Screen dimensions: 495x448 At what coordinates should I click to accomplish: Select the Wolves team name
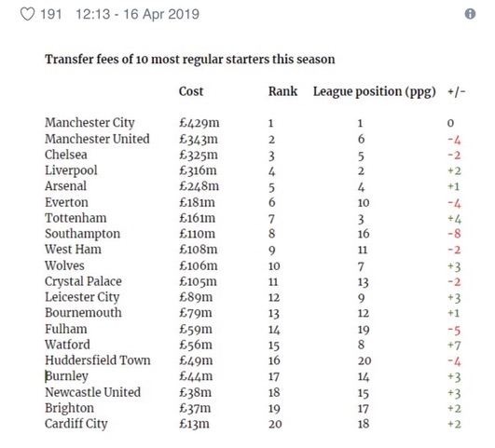click(x=64, y=265)
